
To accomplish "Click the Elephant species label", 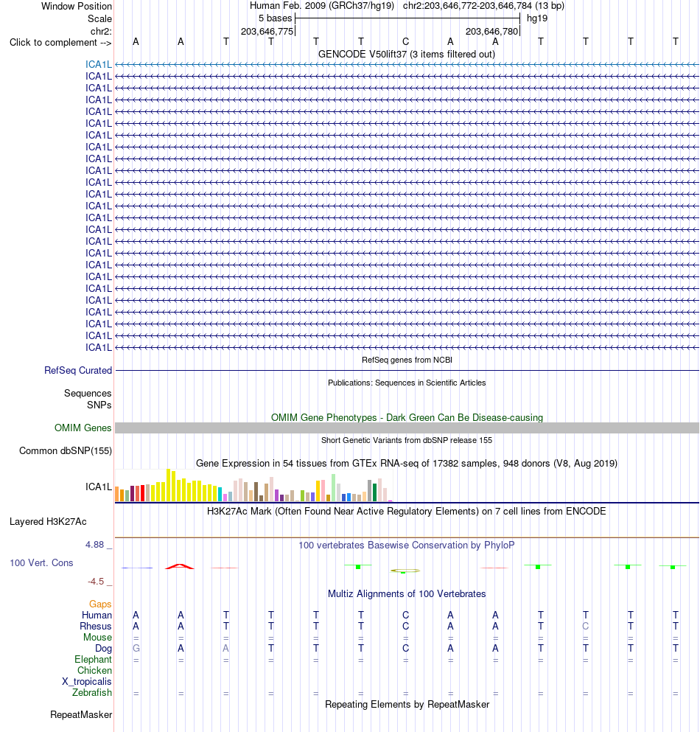I will (94, 659).
